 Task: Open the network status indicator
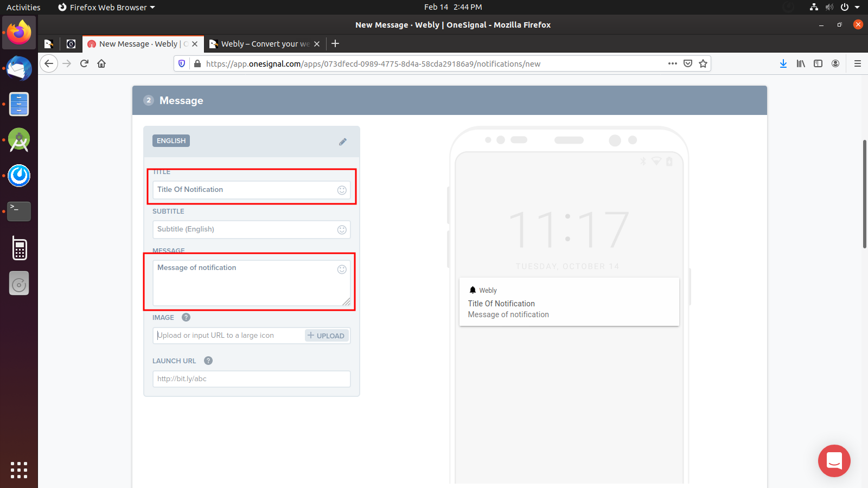(814, 7)
